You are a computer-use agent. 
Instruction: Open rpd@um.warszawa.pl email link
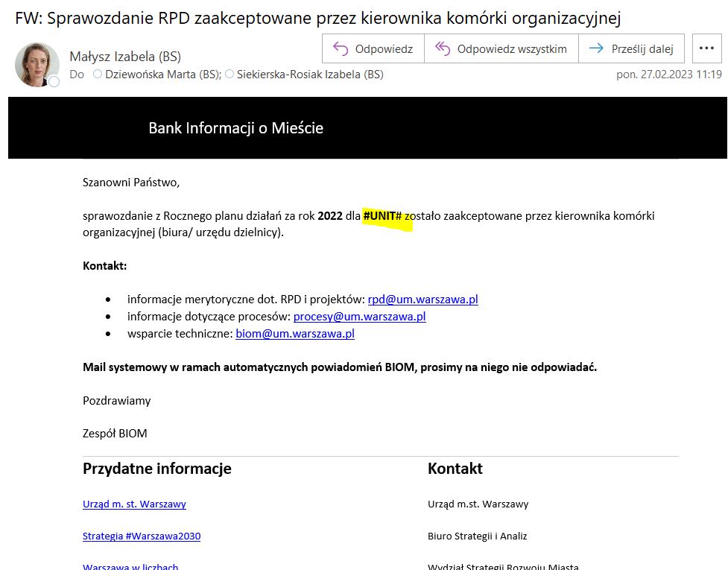pos(422,300)
